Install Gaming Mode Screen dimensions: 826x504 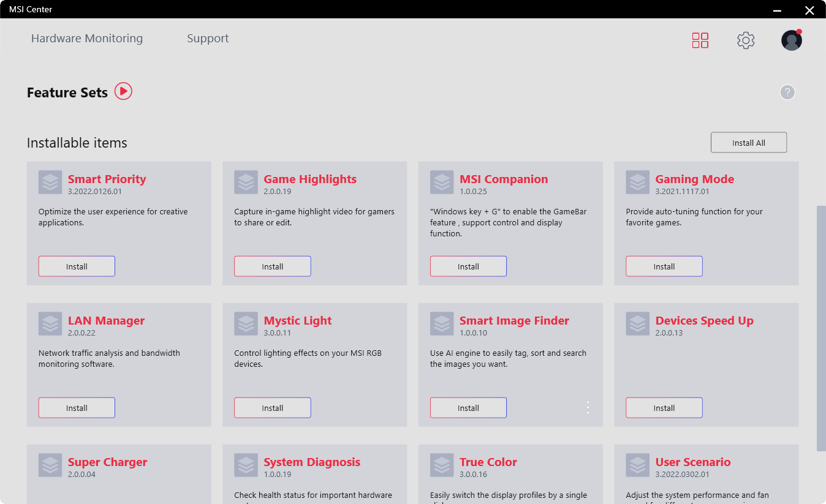[664, 266]
